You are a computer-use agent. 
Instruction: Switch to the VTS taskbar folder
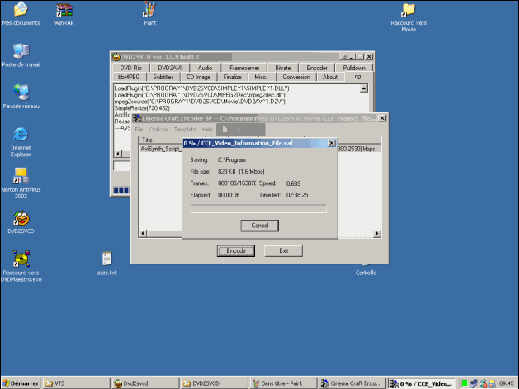click(76, 383)
